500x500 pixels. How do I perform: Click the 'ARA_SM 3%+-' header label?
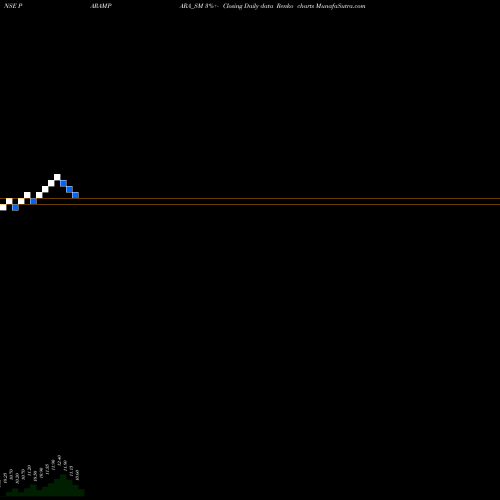200,6
